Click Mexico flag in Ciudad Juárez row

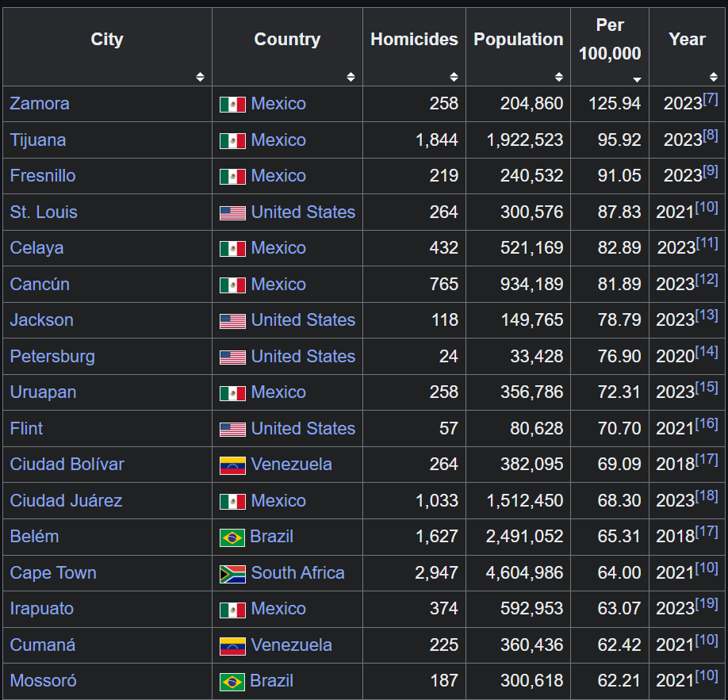(x=232, y=502)
